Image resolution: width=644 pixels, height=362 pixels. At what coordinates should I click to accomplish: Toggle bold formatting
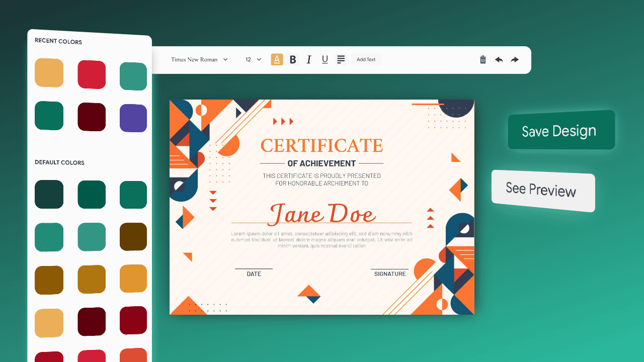point(293,59)
